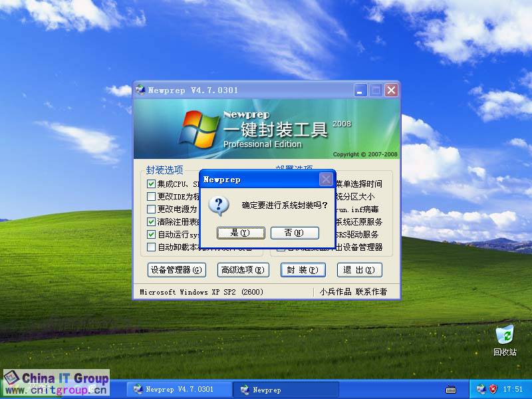The image size is (532, 399).
Task: Open the red shield security tray icon
Action: [493, 389]
